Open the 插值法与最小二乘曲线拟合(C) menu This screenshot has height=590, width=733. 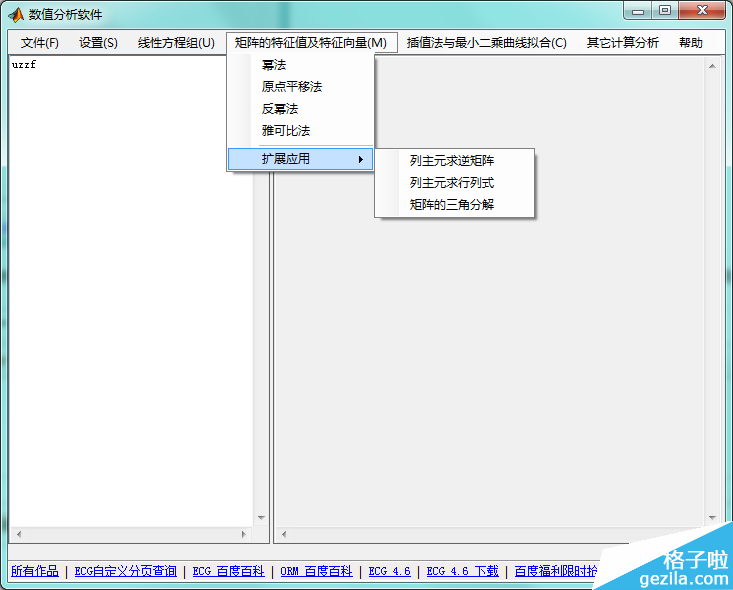[486, 43]
